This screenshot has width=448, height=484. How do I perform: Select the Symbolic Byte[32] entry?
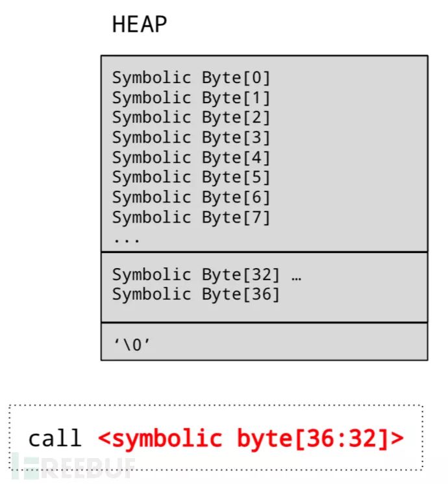pyautogui.click(x=196, y=274)
